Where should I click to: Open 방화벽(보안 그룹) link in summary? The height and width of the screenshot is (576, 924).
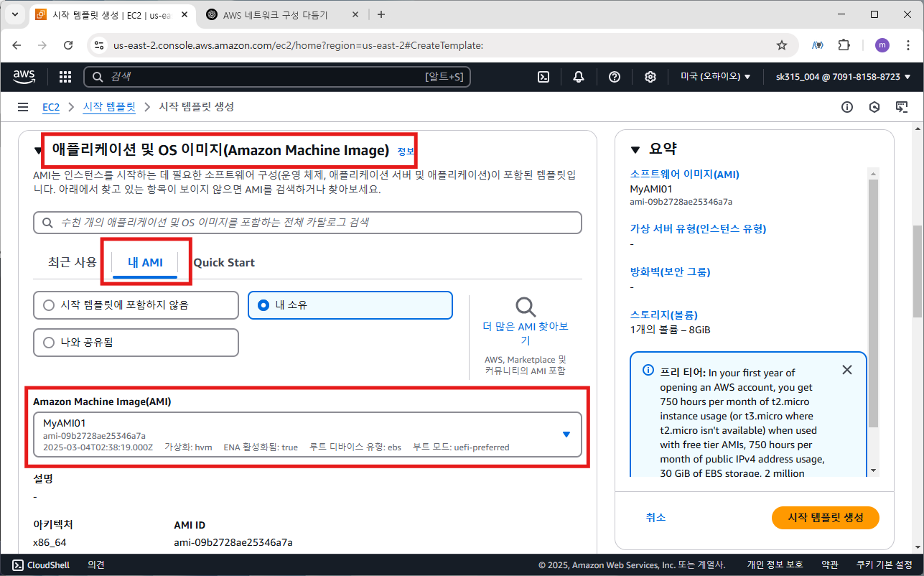[x=670, y=271]
